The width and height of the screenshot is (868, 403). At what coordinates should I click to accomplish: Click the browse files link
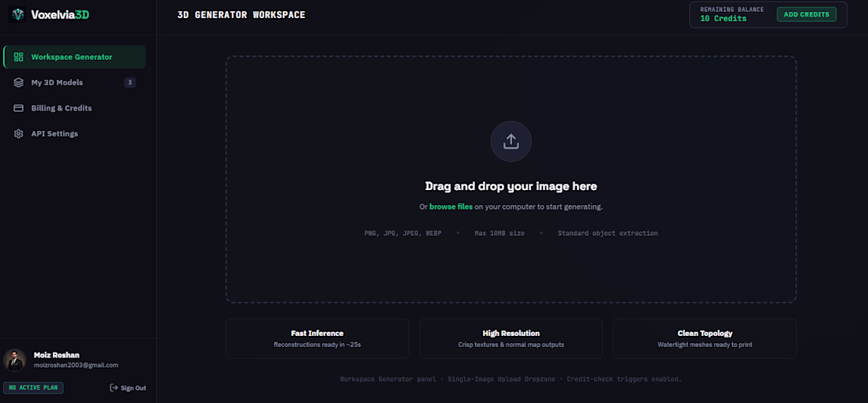click(451, 207)
